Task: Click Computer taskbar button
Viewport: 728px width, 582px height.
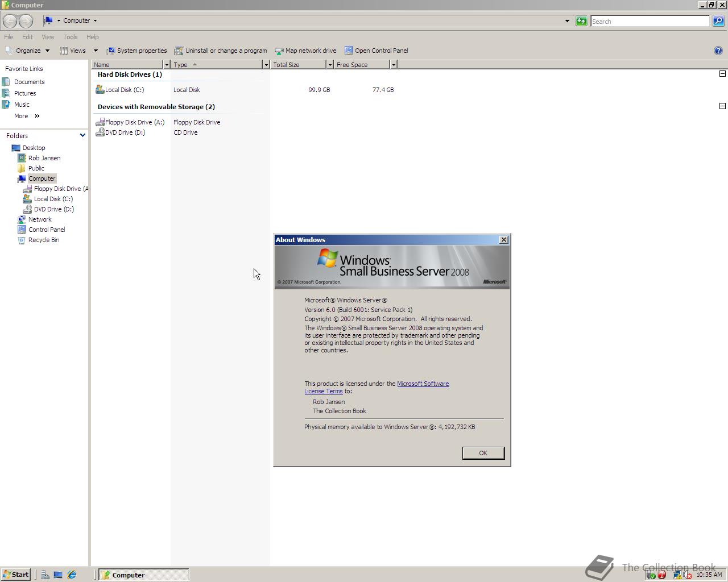Action: click(144, 575)
